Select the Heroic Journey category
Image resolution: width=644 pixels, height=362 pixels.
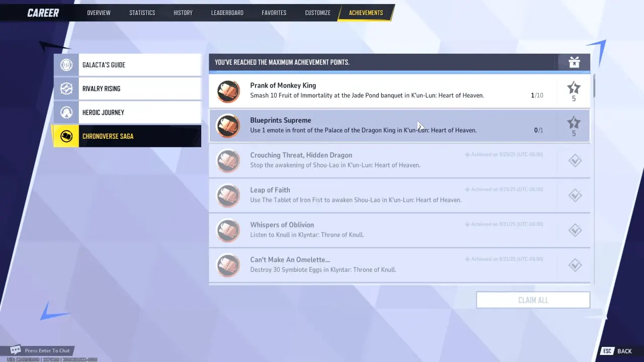point(128,113)
